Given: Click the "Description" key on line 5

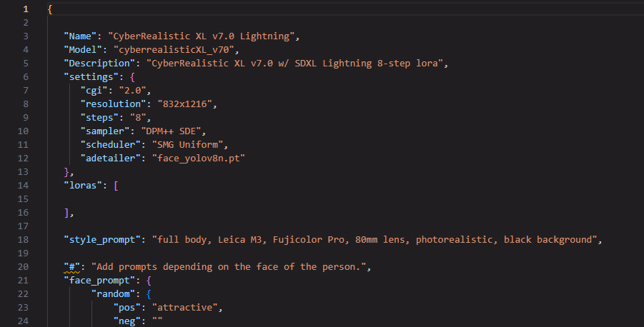Looking at the screenshot, I should [101, 63].
